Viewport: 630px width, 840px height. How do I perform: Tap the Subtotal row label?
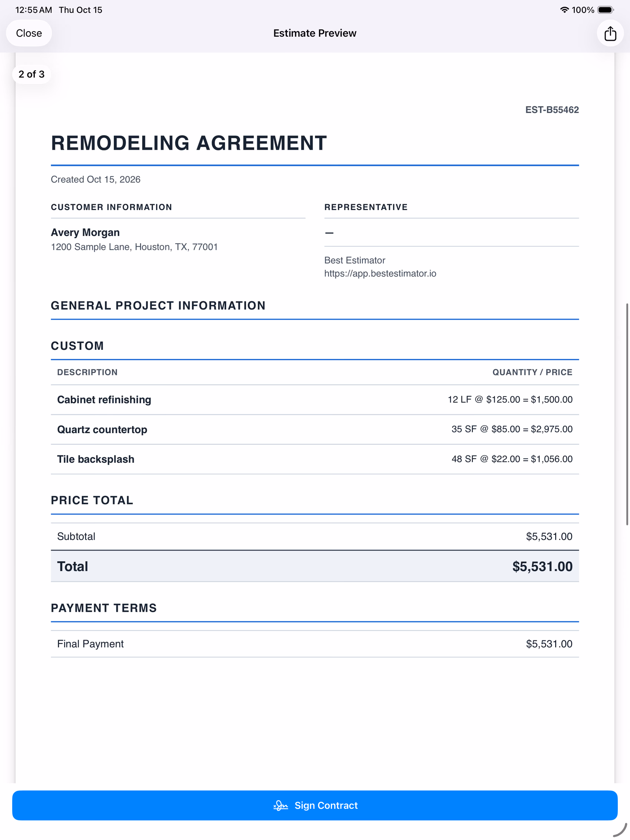coord(76,536)
